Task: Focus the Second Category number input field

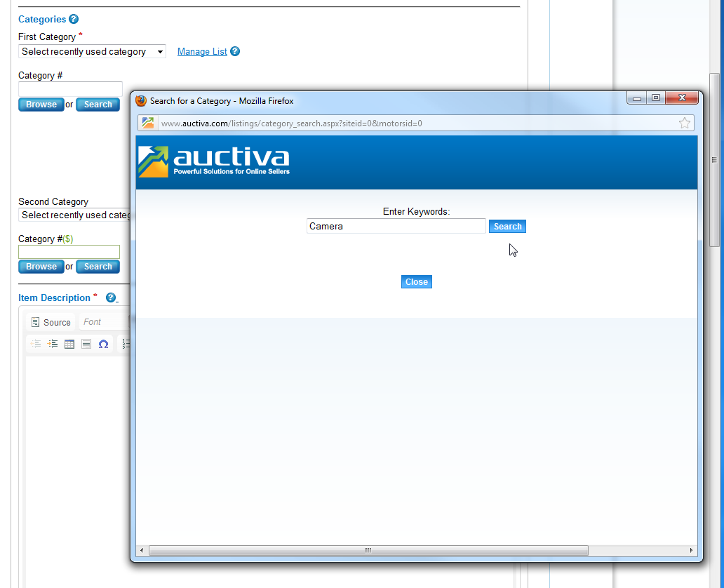Action: 69,252
